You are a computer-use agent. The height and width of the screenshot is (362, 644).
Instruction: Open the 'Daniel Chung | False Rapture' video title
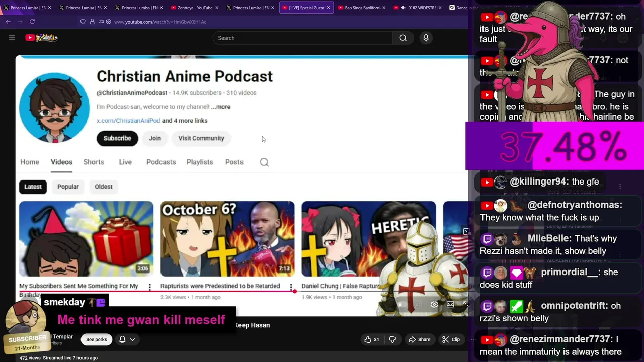341,286
